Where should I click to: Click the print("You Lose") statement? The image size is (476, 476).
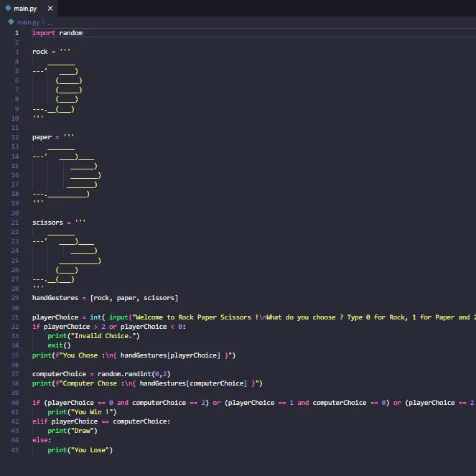pyautogui.click(x=80, y=450)
